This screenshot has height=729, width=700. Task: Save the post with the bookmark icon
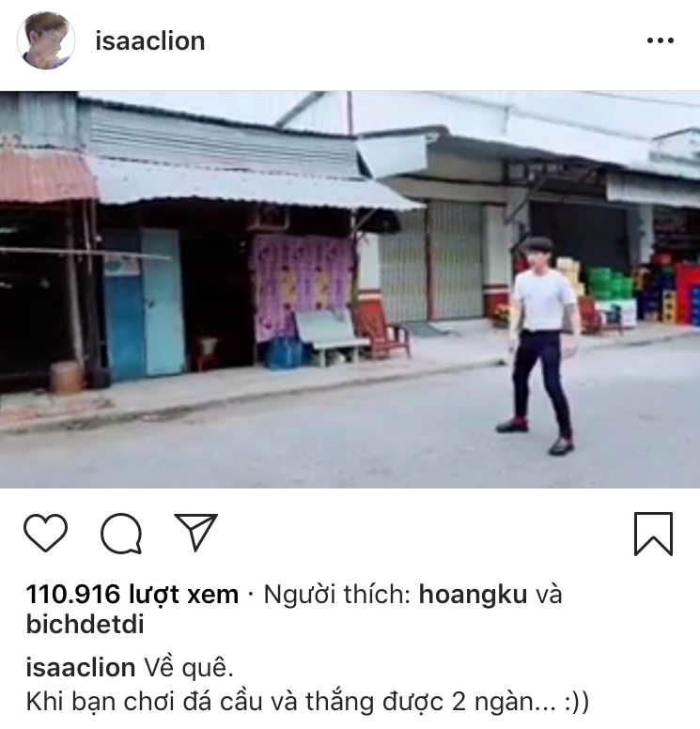point(653,534)
